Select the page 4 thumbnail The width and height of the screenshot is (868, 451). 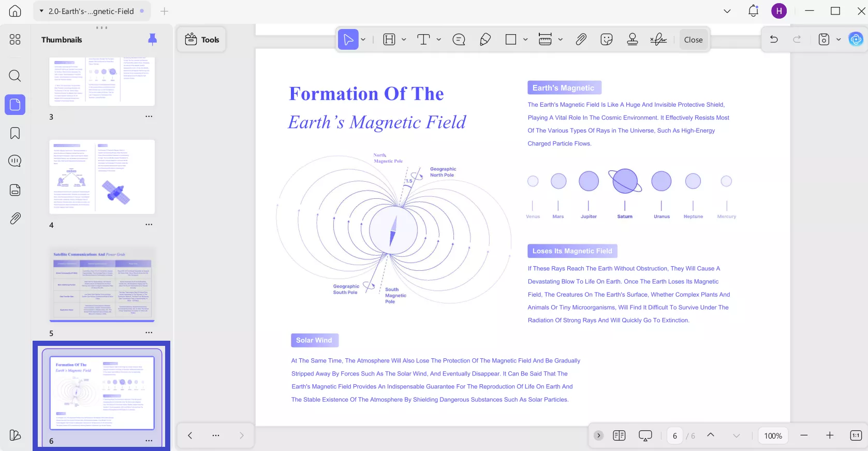tap(102, 177)
